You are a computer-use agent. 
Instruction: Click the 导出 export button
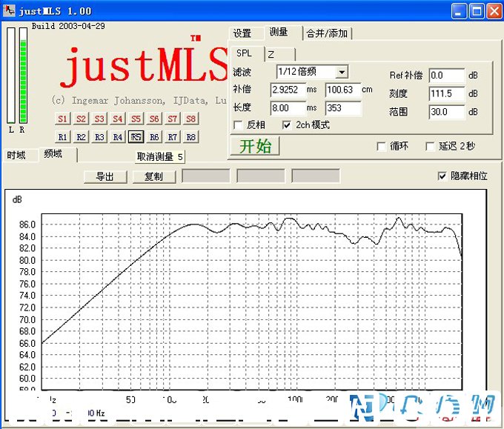[x=105, y=176]
